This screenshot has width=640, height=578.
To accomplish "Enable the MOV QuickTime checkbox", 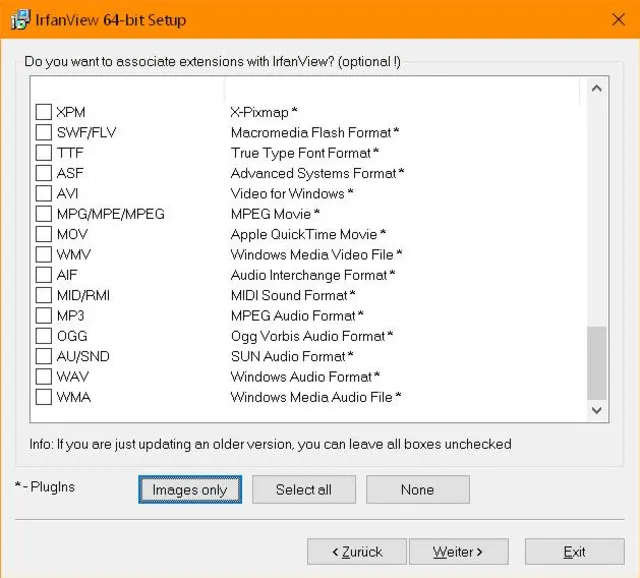I will point(44,234).
